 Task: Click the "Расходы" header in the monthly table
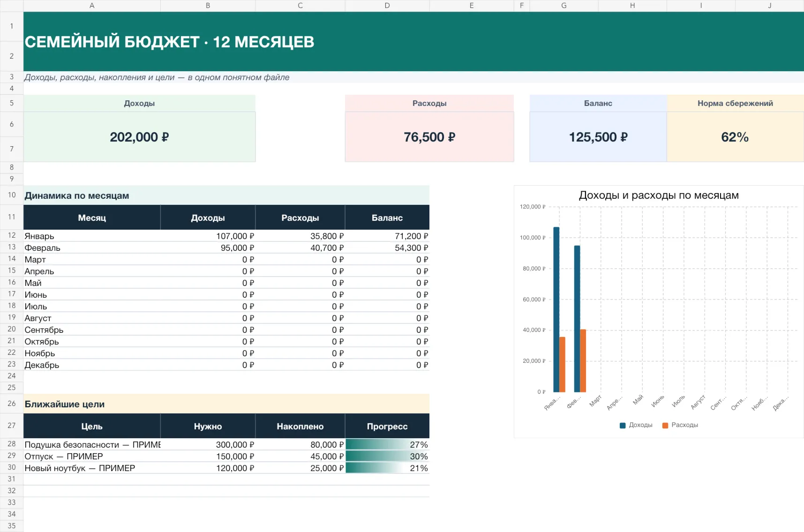(300, 217)
